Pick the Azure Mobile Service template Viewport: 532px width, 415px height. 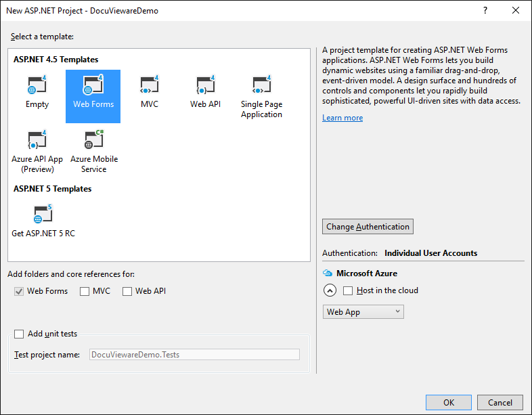(x=93, y=140)
